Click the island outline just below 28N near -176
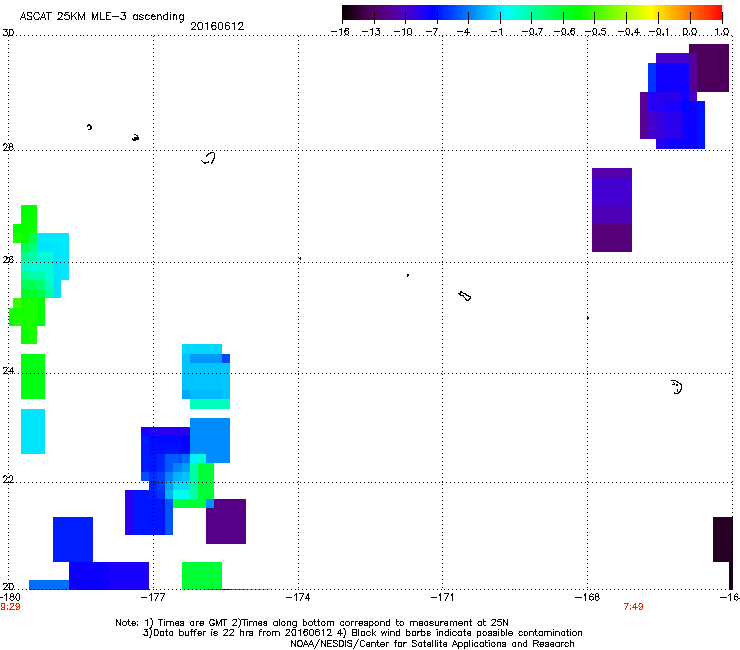The width and height of the screenshot is (740, 650). pos(208,158)
